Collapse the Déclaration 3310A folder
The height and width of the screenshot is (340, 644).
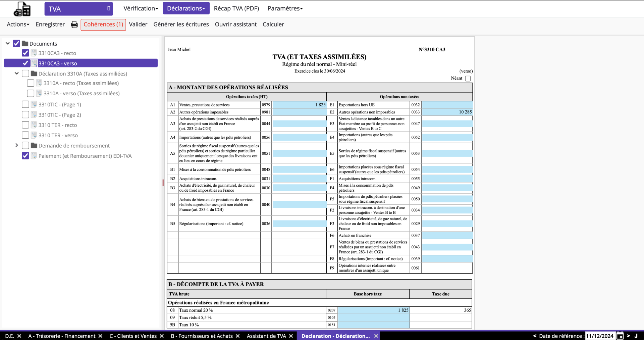tap(16, 74)
